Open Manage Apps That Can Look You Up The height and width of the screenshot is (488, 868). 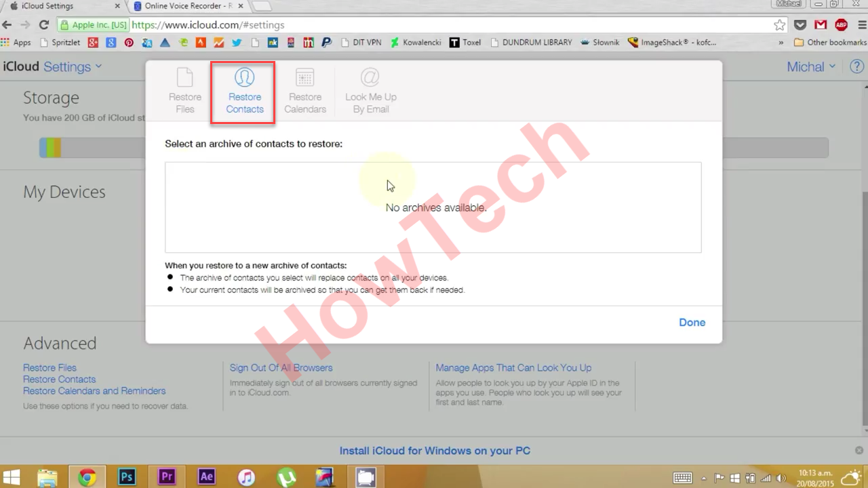pyautogui.click(x=513, y=367)
